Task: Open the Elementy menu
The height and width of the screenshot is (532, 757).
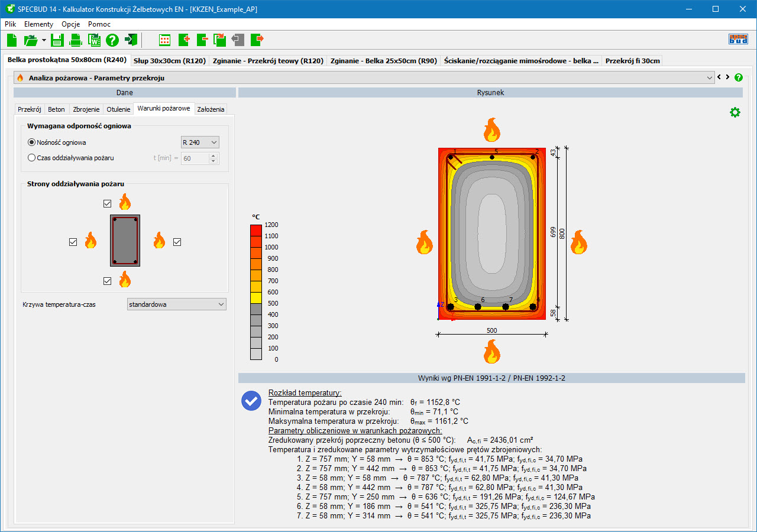Action: 38,24
